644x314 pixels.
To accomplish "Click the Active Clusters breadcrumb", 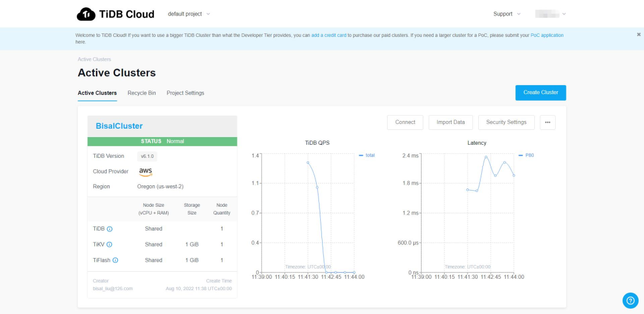I will [x=94, y=60].
